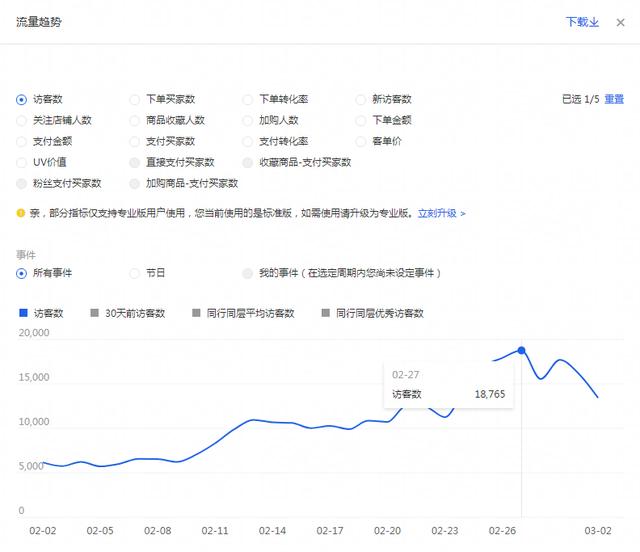The height and width of the screenshot is (552, 640).
Task: Select the 商品收藏人数 metric option
Action: pyautogui.click(x=134, y=120)
